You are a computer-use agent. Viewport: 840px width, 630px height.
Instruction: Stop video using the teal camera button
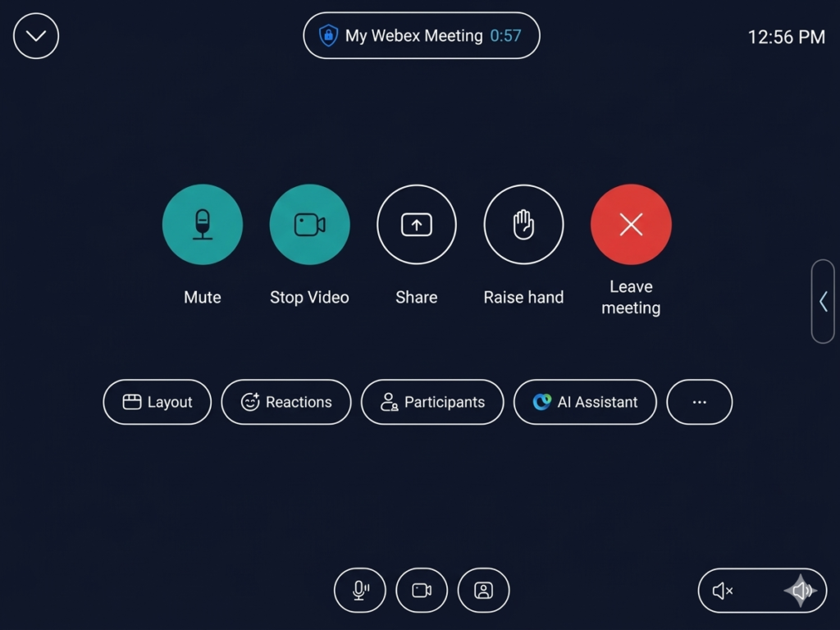[309, 224]
